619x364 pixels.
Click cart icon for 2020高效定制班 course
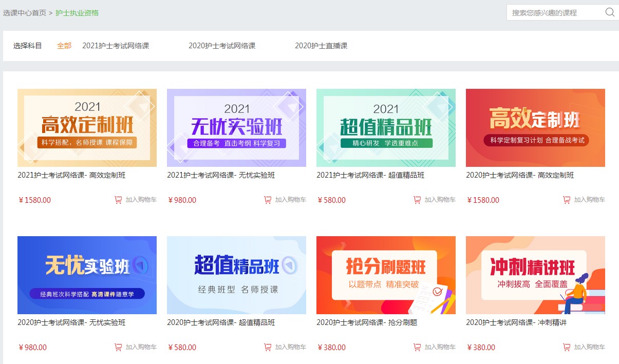(566, 200)
